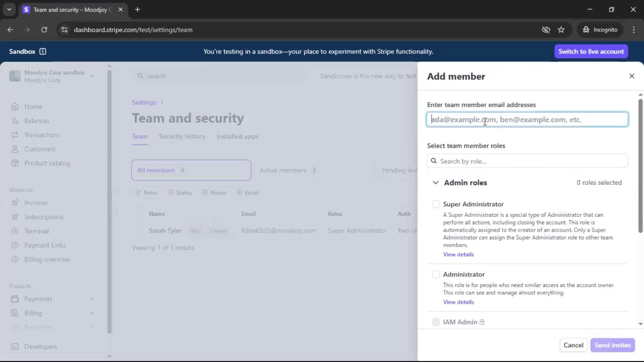The width and height of the screenshot is (644, 362).
Task: Open Product catalog via its sidebar icon
Action: click(x=15, y=163)
